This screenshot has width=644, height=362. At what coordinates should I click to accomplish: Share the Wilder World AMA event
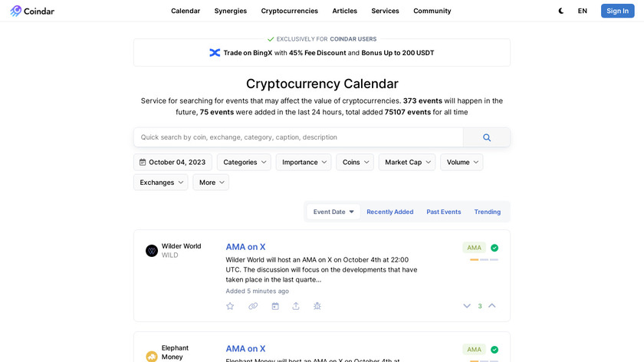[x=296, y=306]
